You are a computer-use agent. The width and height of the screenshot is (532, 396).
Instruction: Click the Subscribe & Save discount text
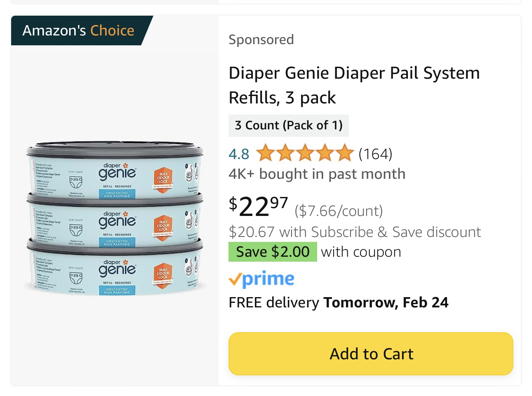pyautogui.click(x=355, y=232)
